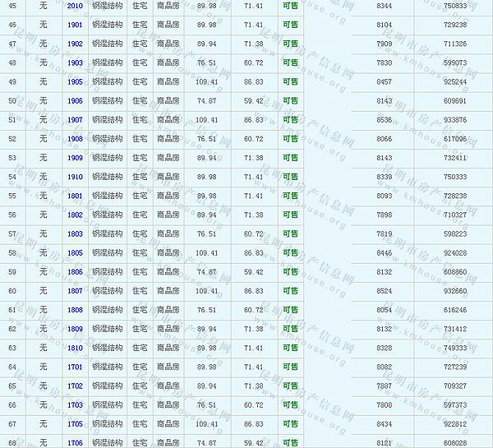Select room 1801 link

[75, 196]
